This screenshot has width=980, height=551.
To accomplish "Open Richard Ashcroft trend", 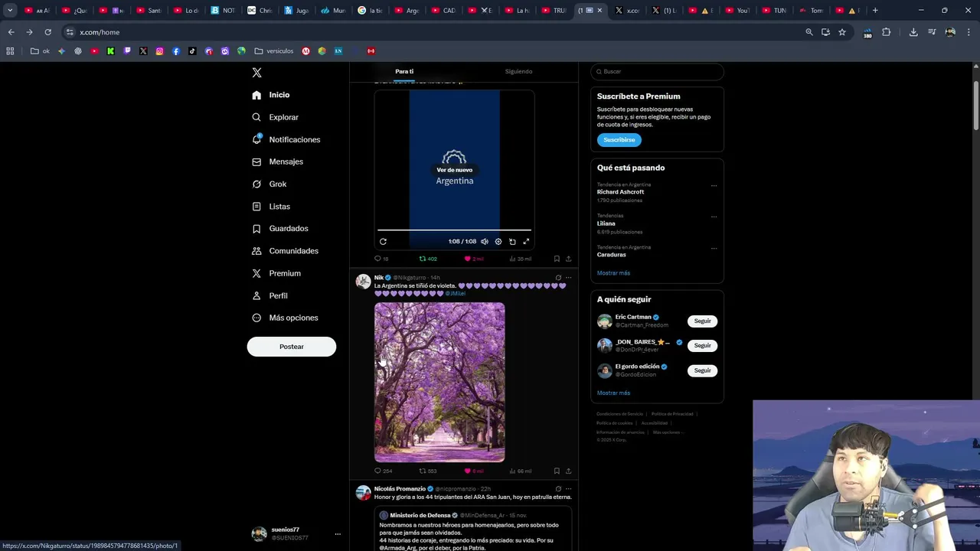I will (620, 192).
